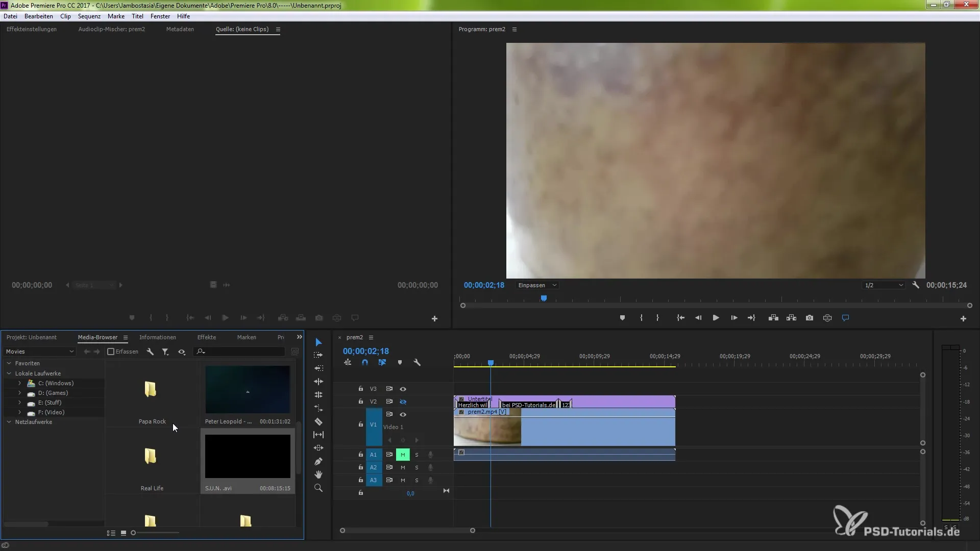Image resolution: width=980 pixels, height=551 pixels.
Task: Select the Selection tool arrow
Action: click(318, 342)
